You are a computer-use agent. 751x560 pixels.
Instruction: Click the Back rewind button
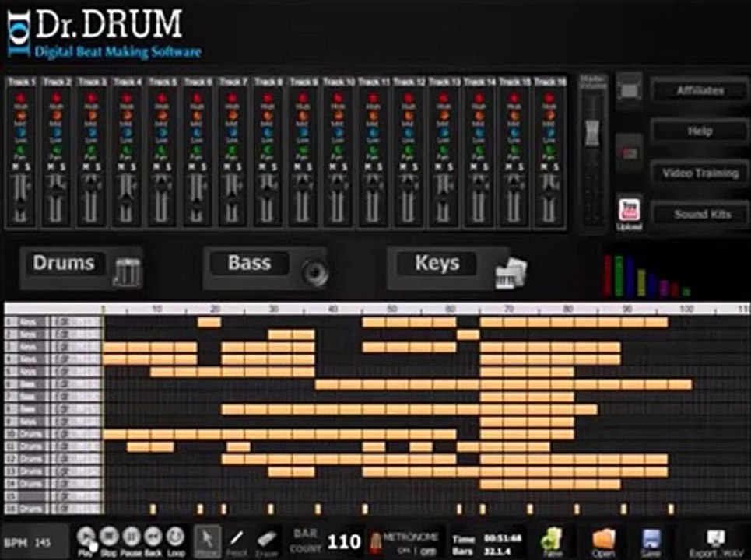click(x=153, y=537)
